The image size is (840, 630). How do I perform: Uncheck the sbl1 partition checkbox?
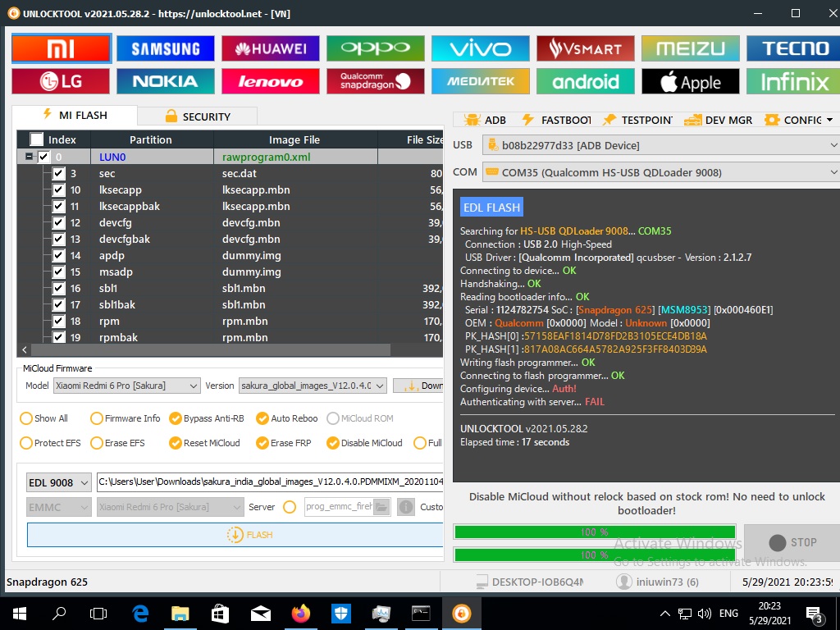(x=58, y=288)
